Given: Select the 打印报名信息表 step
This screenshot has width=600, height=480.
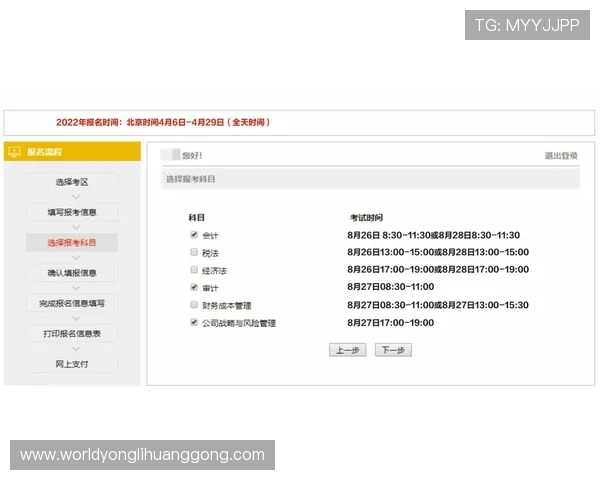Looking at the screenshot, I should (72, 334).
